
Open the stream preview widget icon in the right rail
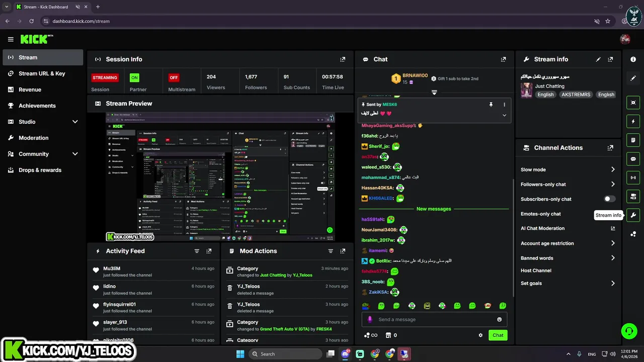point(633,103)
